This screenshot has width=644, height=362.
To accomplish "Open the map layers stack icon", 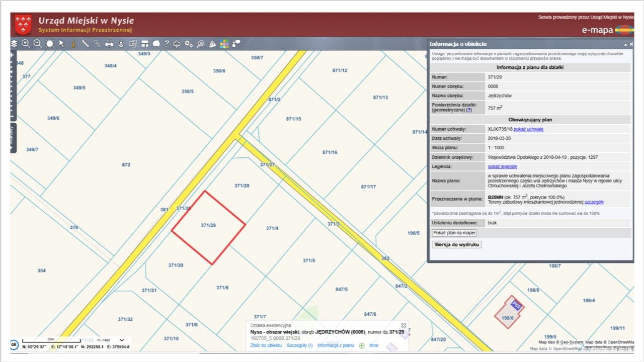I will pyautogui.click(x=14, y=44).
